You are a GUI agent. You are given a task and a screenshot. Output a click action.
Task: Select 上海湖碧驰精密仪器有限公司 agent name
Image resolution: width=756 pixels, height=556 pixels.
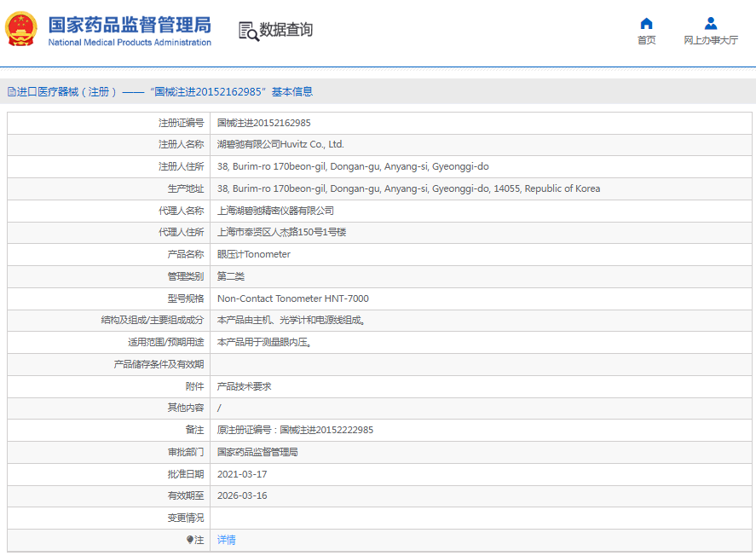[x=275, y=211]
